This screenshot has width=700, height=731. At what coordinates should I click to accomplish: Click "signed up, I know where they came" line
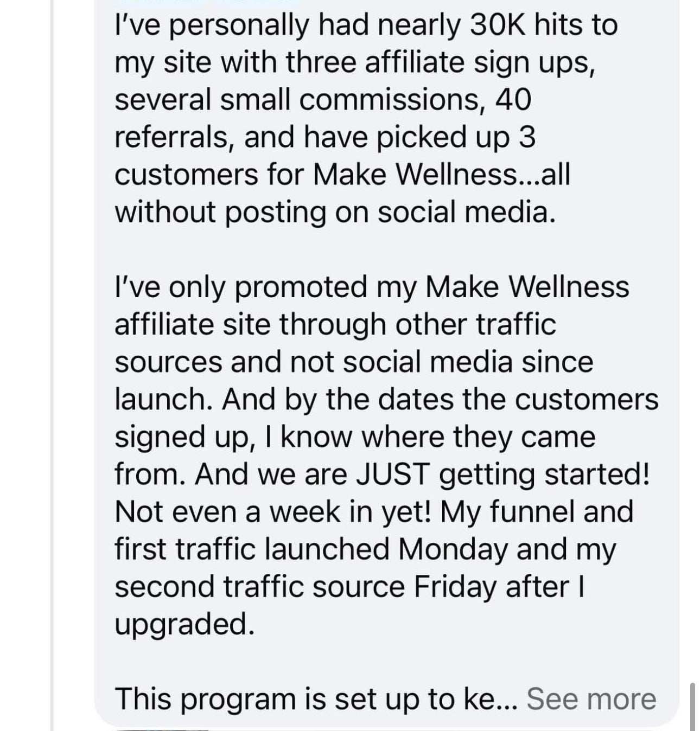pos(355,437)
